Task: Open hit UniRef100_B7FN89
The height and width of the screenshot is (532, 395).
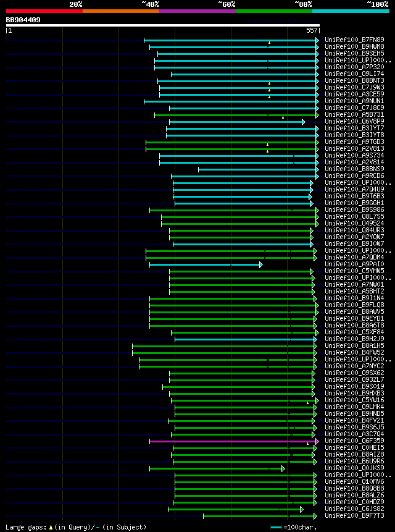Action: (354, 40)
